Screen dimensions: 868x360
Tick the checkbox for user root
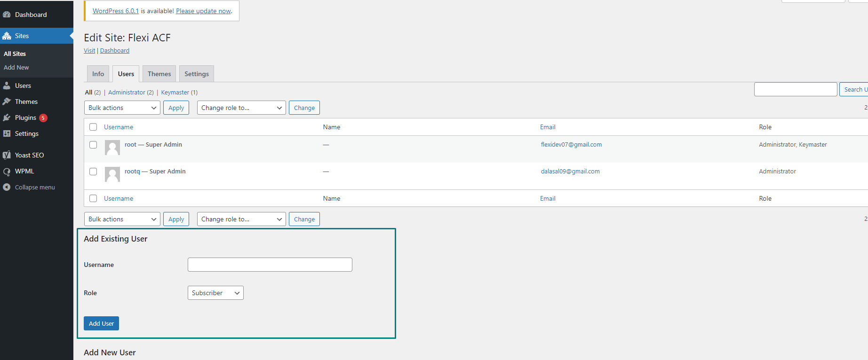coord(93,145)
